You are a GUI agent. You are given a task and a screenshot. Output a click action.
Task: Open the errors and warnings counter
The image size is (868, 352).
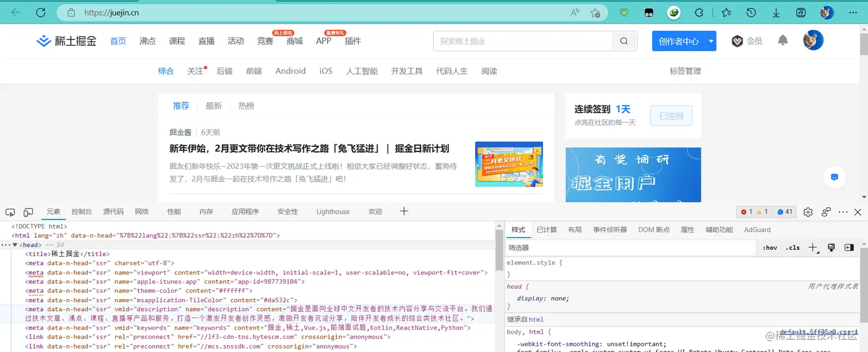pos(754,212)
